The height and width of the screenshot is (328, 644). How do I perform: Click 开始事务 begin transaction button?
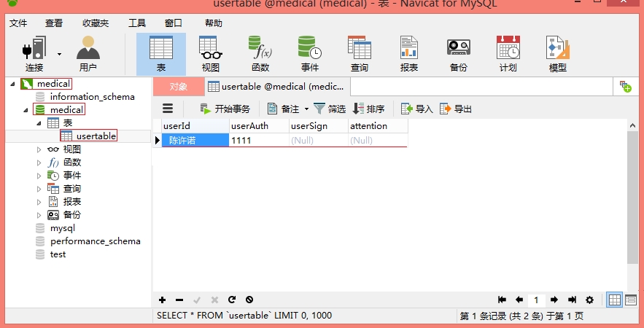coord(225,109)
